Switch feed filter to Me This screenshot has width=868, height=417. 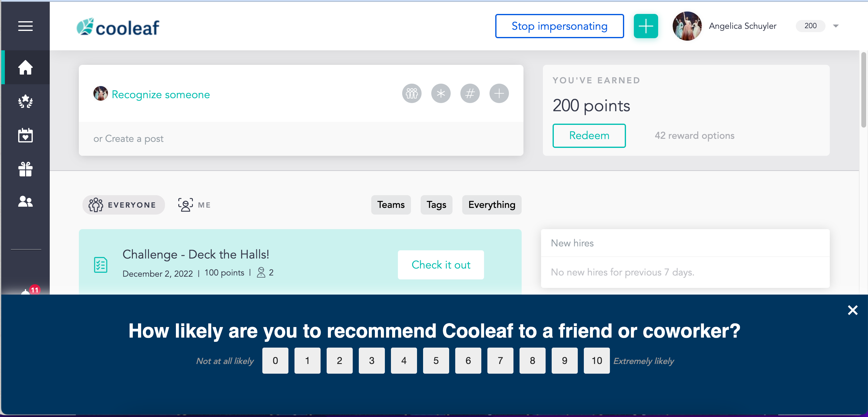(194, 205)
